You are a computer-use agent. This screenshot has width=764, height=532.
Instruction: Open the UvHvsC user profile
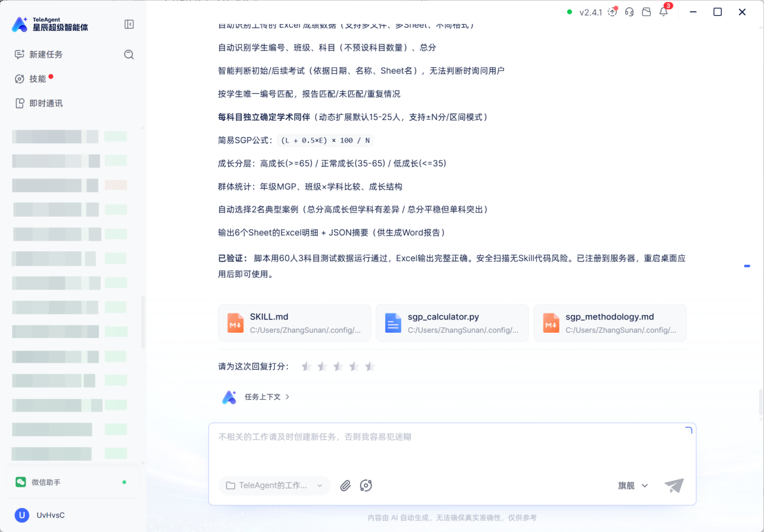[x=40, y=515]
